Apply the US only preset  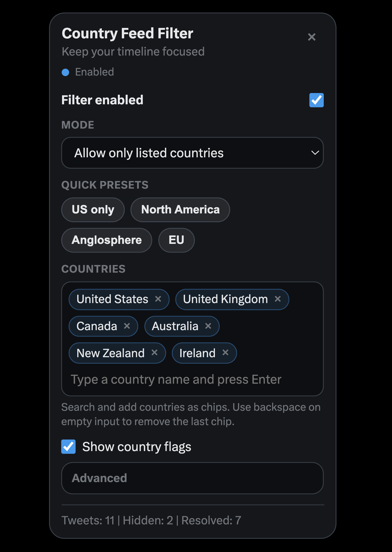pyautogui.click(x=93, y=210)
